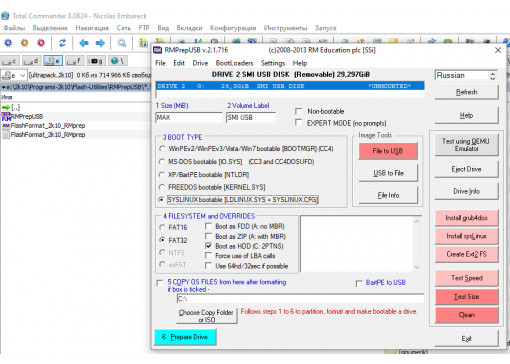Screen dimensions: 510x364
Task: Switch to drive d button
Action: tap(31, 61)
